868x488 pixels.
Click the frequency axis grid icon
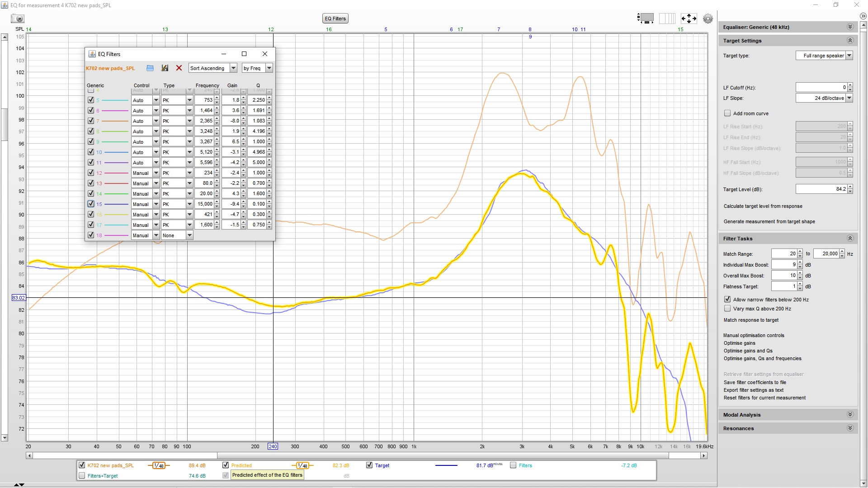(x=667, y=19)
